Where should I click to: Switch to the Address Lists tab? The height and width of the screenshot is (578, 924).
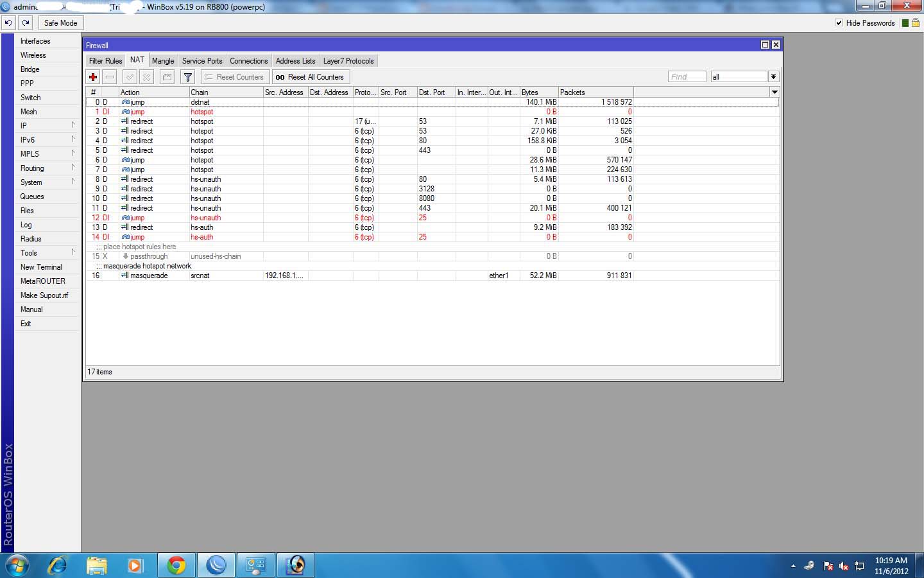pyautogui.click(x=296, y=61)
